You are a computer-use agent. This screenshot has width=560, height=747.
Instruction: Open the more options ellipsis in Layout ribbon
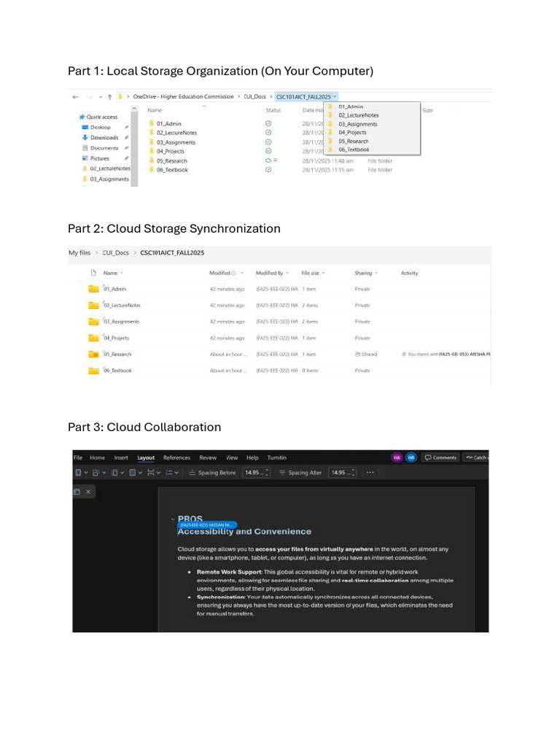(x=370, y=473)
